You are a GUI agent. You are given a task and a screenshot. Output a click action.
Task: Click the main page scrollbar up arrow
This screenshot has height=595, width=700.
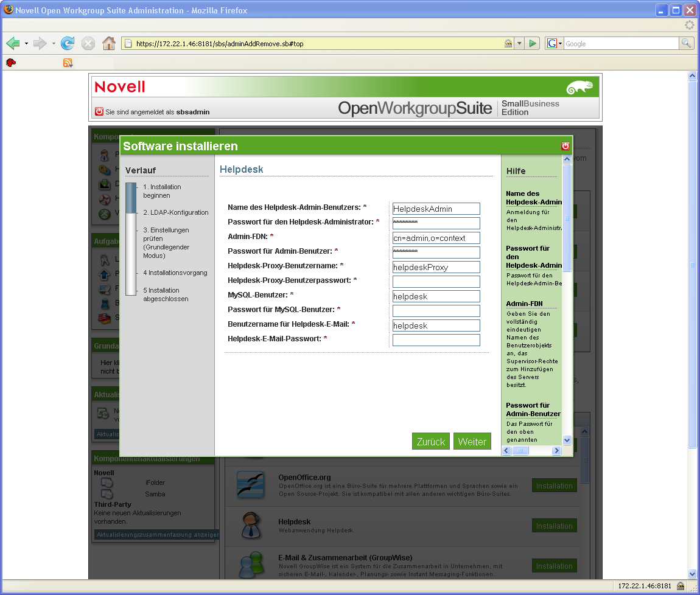pyautogui.click(x=693, y=75)
